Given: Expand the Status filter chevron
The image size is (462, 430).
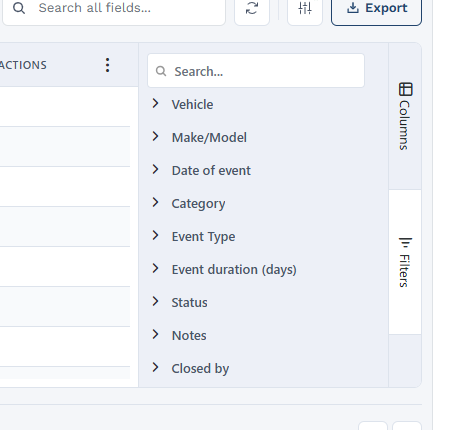Looking at the screenshot, I should (155, 301).
